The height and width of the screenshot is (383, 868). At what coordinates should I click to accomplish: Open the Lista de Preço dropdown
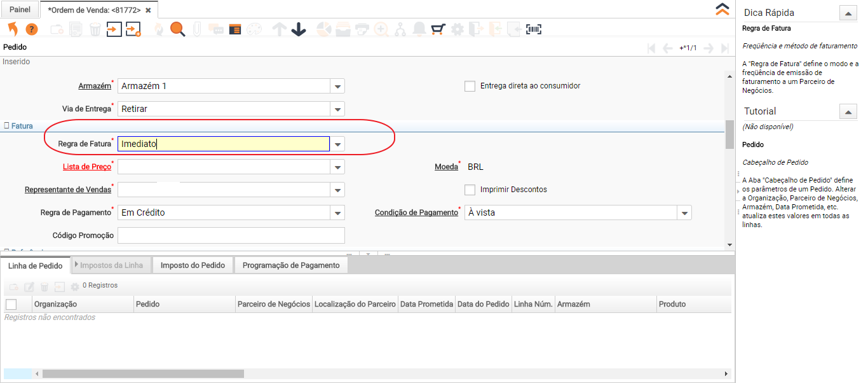tap(337, 167)
